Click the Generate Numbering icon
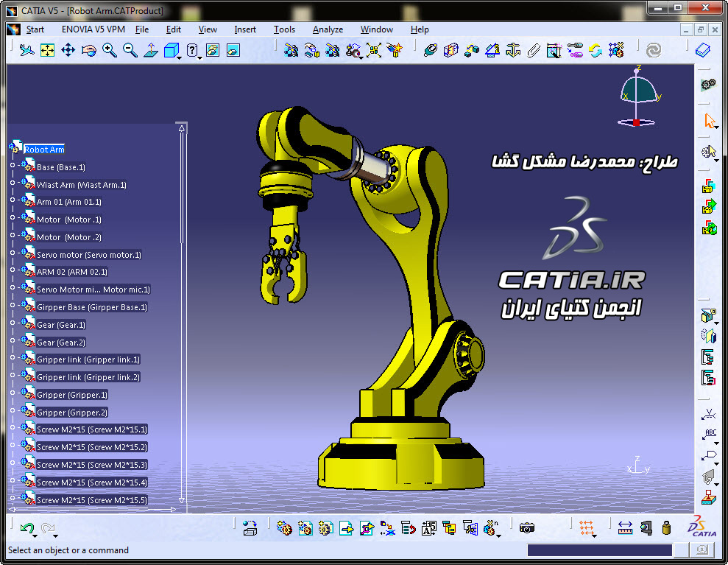Image resolution: width=728 pixels, height=565 pixels. point(428,528)
